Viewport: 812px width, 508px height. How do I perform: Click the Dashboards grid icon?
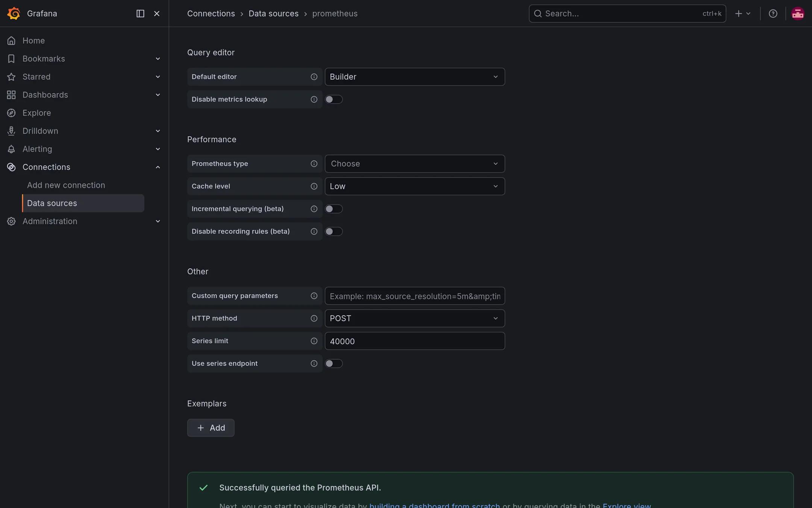tap(11, 95)
